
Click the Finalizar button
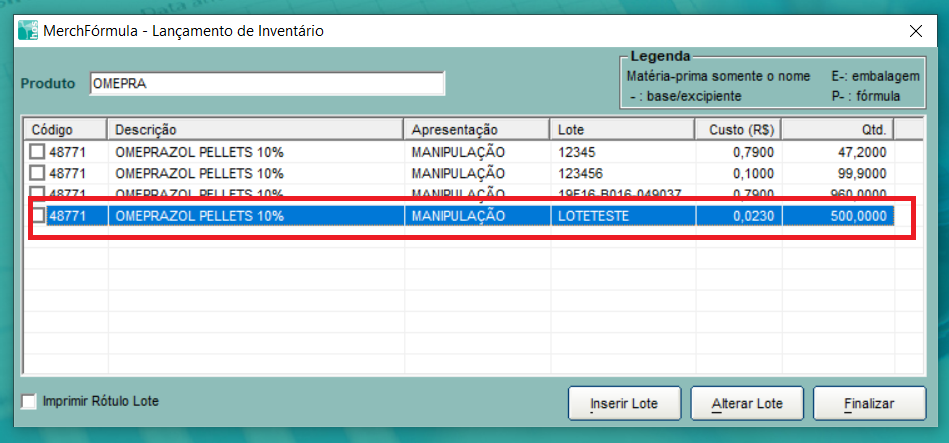click(869, 404)
